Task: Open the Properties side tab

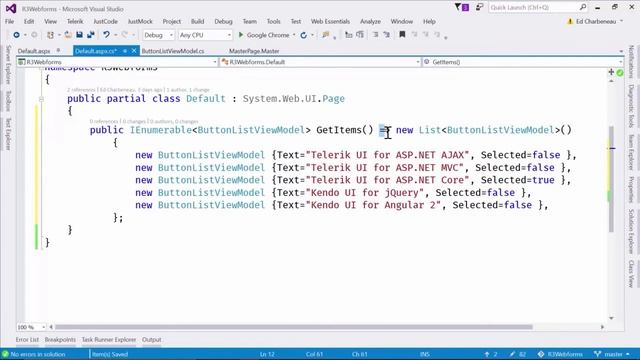Action: pyautogui.click(x=631, y=189)
